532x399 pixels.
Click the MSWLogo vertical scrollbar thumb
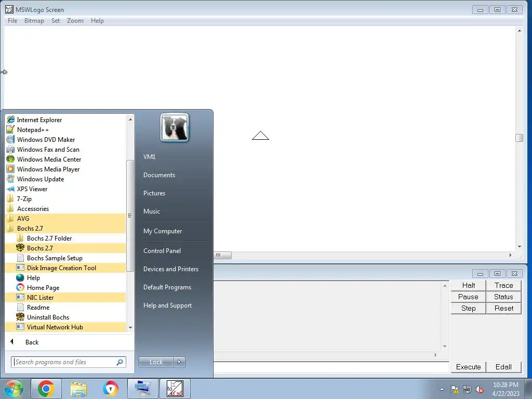tap(520, 138)
